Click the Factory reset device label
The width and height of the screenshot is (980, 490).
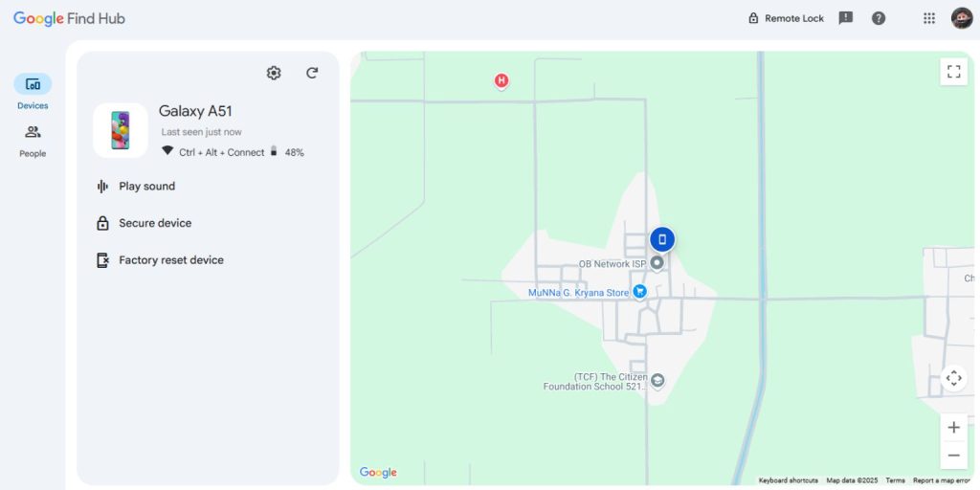point(171,260)
